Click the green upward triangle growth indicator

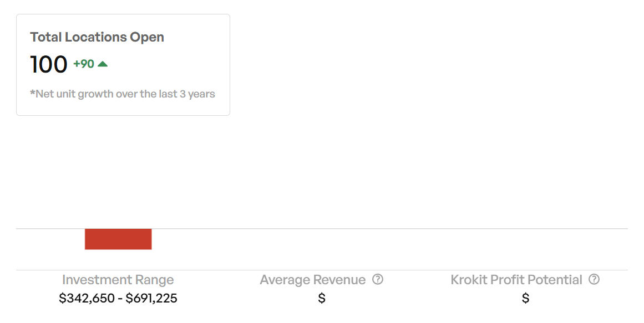click(x=103, y=64)
